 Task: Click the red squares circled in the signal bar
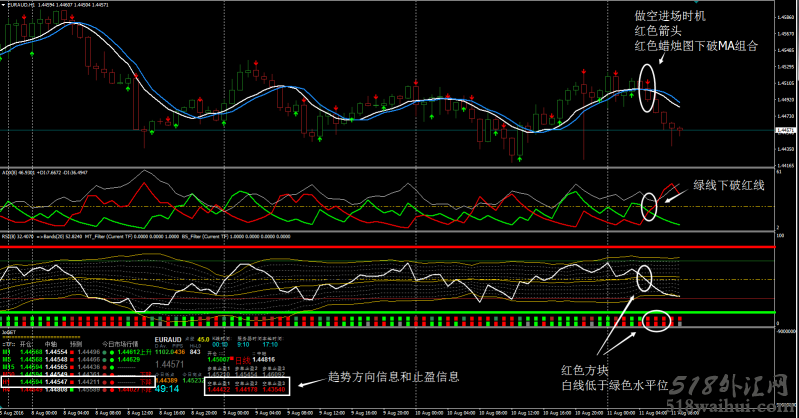tap(657, 322)
